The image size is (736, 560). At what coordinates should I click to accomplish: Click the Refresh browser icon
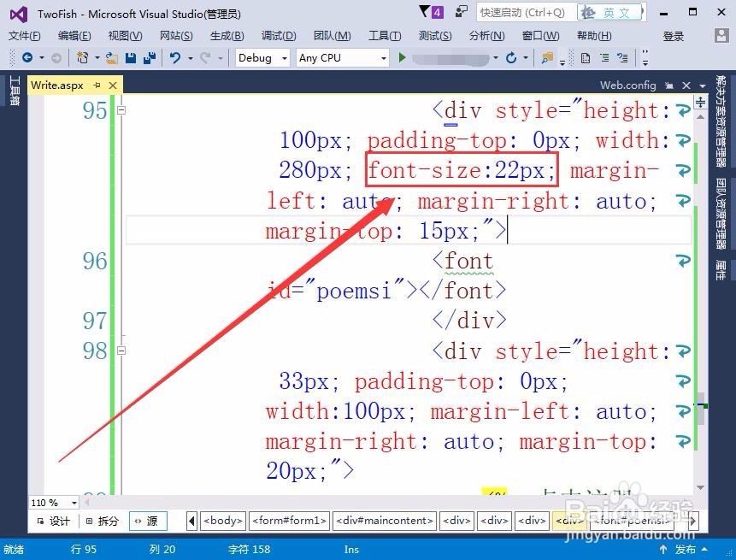511,58
